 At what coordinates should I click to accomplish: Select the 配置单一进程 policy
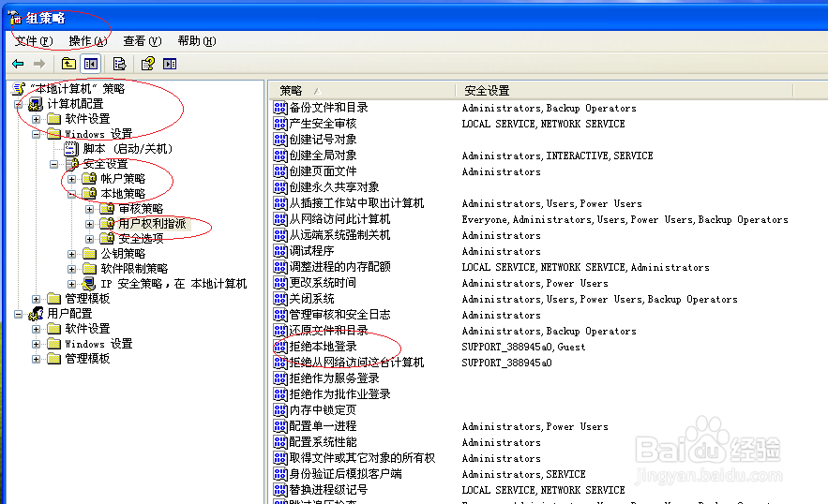point(323,426)
